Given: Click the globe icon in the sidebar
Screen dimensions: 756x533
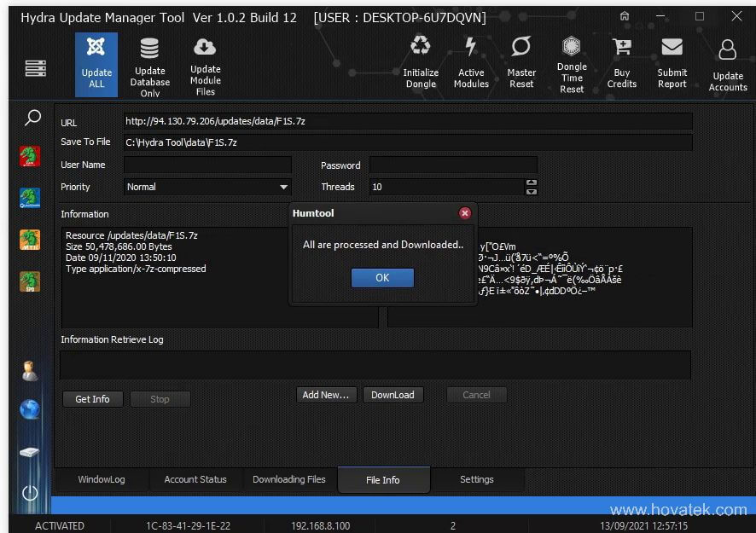Looking at the screenshot, I should [30, 410].
